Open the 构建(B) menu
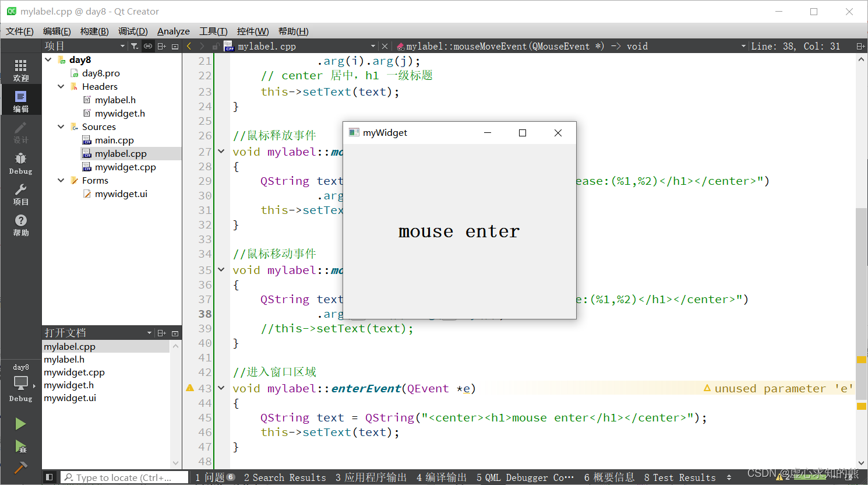 (x=94, y=31)
